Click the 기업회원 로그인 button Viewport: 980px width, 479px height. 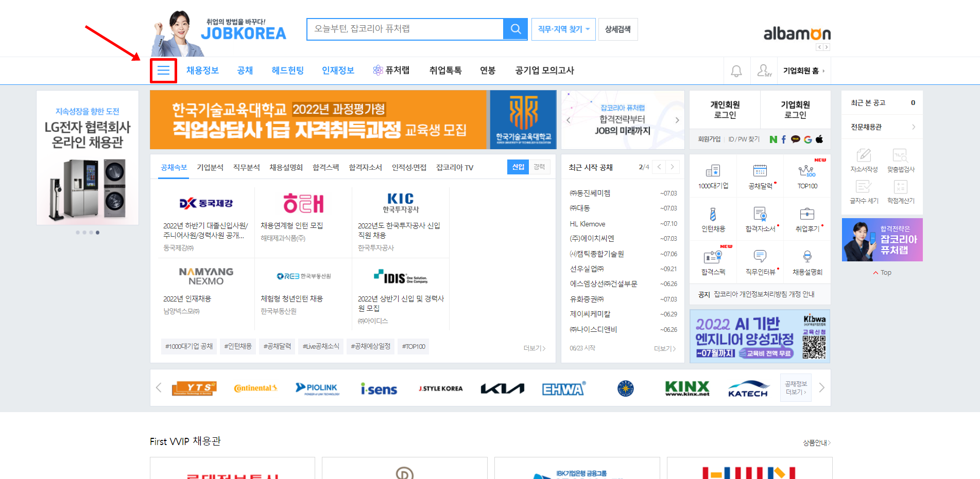pos(795,110)
